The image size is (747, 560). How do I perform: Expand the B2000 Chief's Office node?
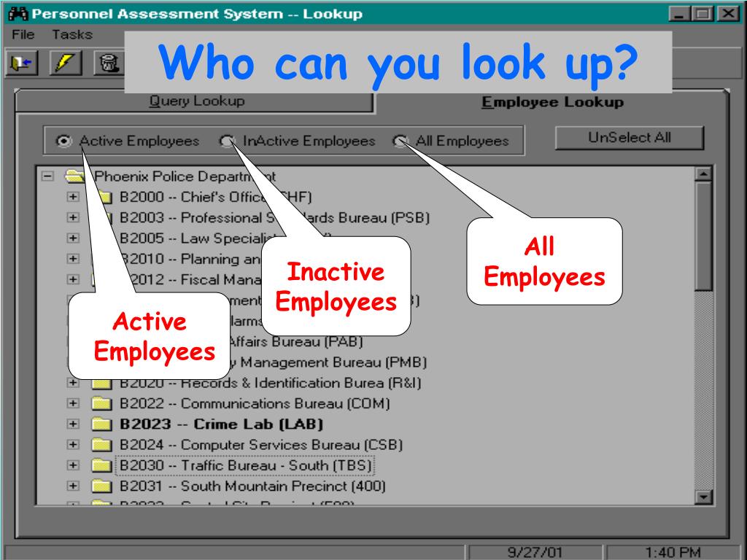click(73, 197)
